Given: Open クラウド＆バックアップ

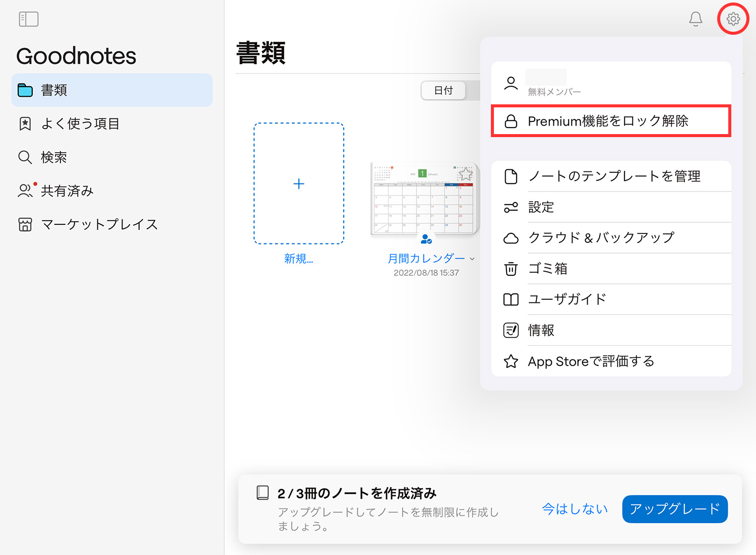Looking at the screenshot, I should pyautogui.click(x=611, y=238).
